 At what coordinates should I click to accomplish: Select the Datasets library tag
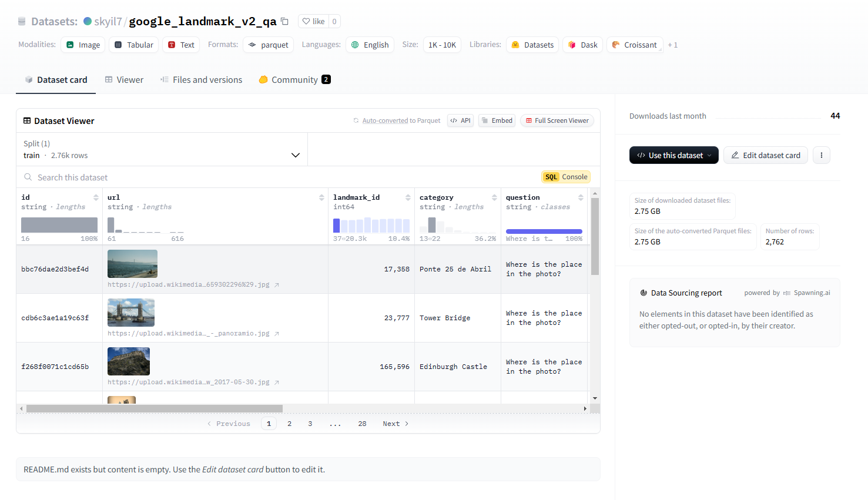click(x=532, y=45)
